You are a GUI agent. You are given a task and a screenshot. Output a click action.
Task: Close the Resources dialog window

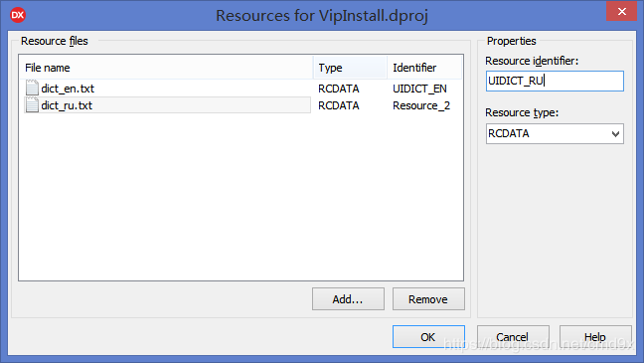(x=621, y=11)
